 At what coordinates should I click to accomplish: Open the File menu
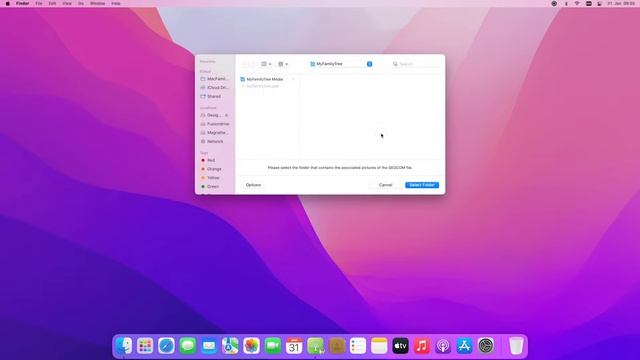tap(39, 3)
